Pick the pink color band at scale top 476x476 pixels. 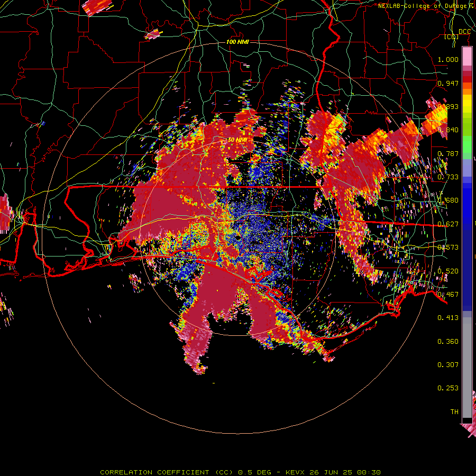[x=467, y=56]
